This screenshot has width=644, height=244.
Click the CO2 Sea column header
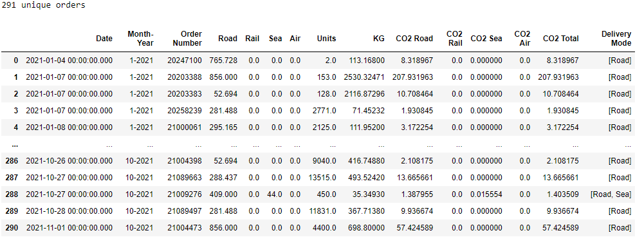486,39
